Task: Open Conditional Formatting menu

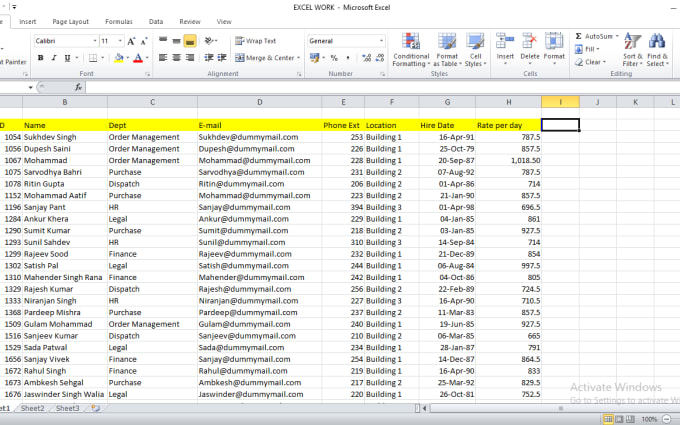Action: tap(411, 50)
